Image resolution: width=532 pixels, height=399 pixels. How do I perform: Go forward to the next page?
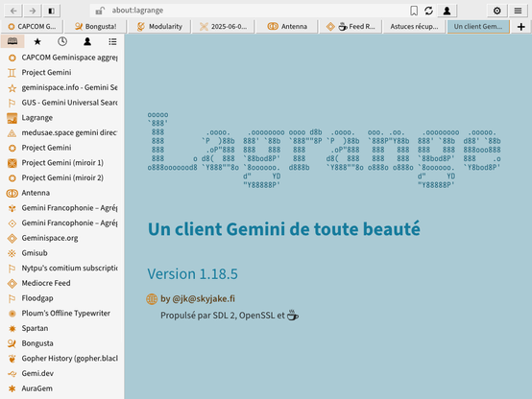33,11
